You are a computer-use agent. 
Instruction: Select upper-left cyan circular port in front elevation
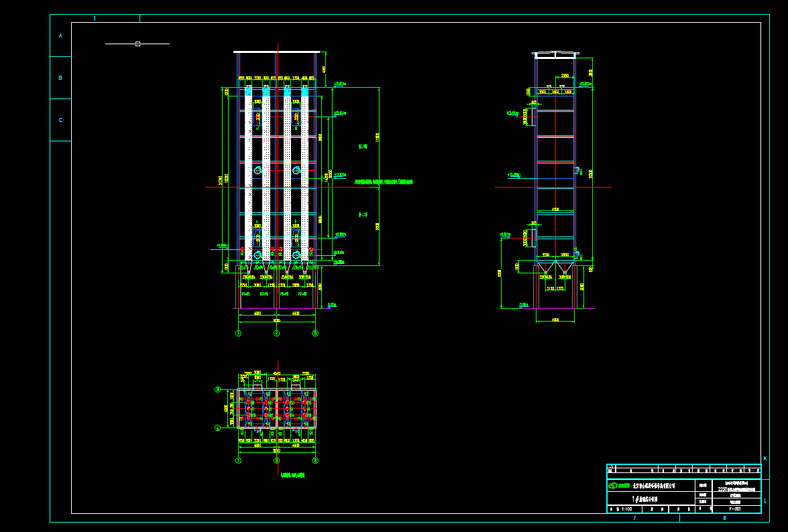tap(257, 171)
